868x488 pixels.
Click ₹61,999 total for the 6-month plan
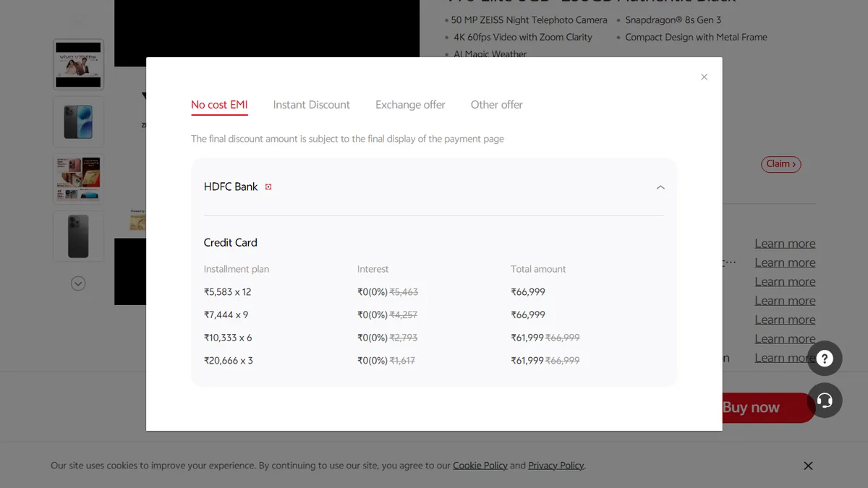pos(527,338)
